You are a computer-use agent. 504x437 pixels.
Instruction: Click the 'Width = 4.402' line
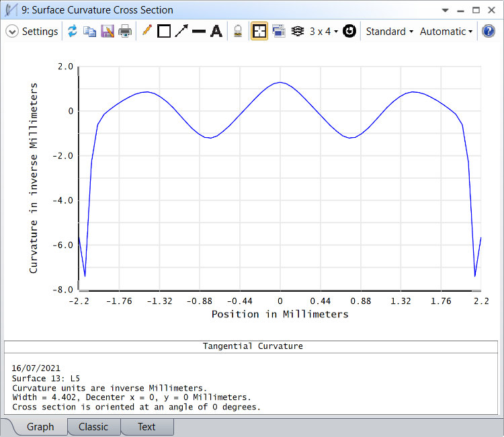(x=131, y=397)
